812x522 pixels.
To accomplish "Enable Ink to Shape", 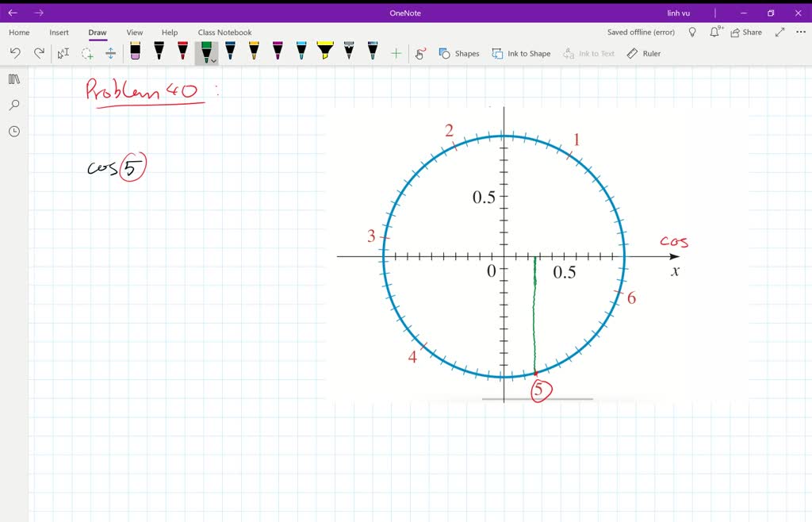I will [521, 53].
